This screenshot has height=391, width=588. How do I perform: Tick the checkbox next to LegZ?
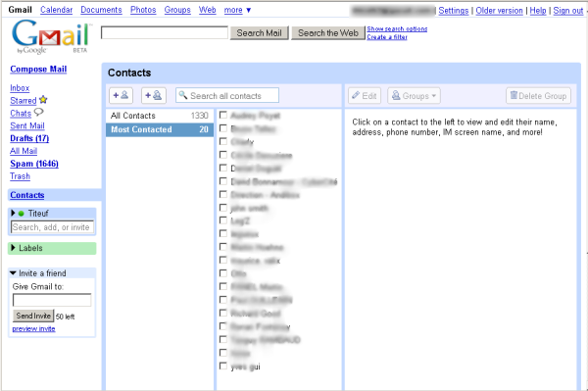[223, 220]
